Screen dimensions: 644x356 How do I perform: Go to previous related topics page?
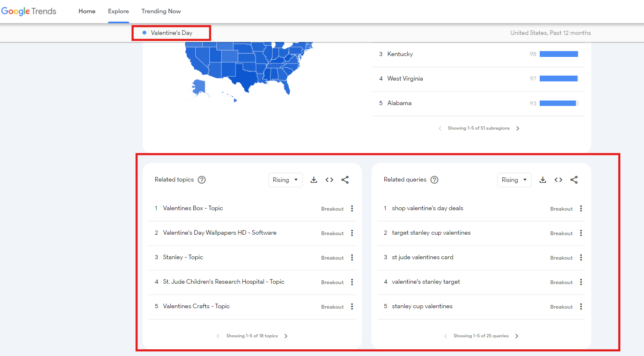218,336
